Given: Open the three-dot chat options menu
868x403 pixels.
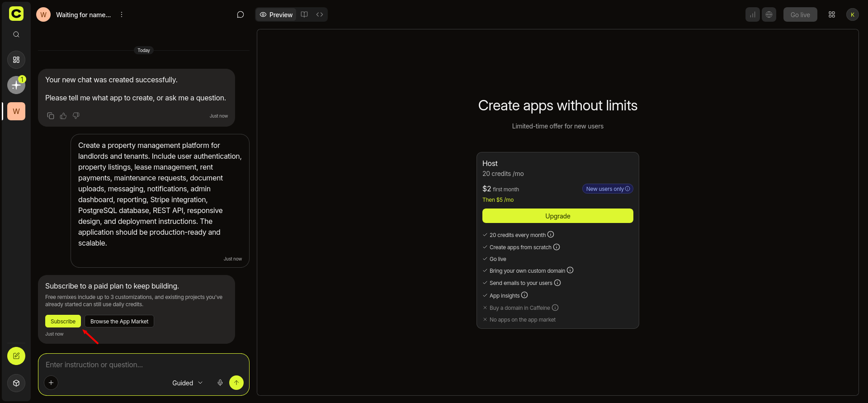Looking at the screenshot, I should (x=122, y=14).
